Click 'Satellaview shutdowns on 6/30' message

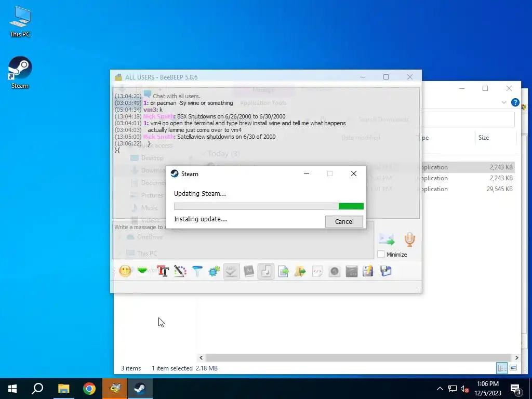point(227,137)
